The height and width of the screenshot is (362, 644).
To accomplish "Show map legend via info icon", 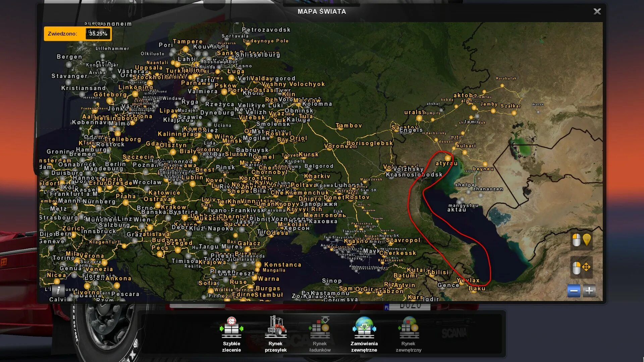I will [x=58, y=290].
